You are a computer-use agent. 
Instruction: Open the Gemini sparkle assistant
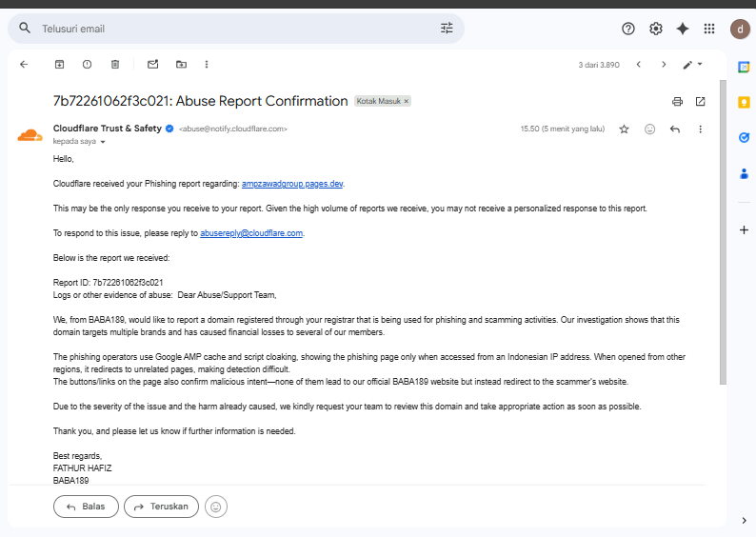(683, 29)
